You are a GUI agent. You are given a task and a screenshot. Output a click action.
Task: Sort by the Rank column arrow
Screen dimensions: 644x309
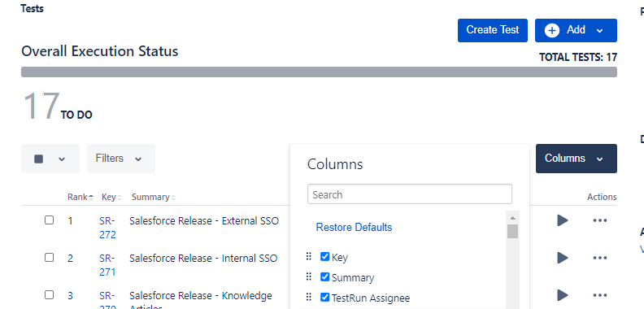[x=91, y=198]
